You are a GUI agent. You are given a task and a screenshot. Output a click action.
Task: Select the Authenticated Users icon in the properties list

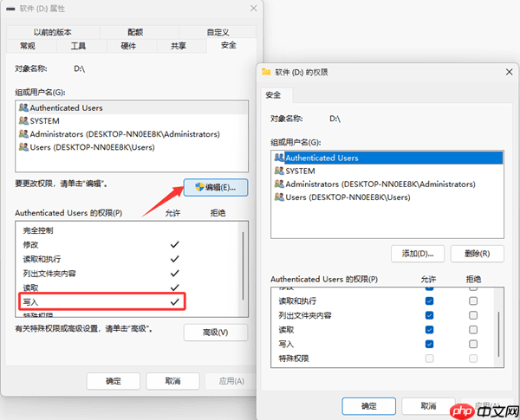coord(23,107)
